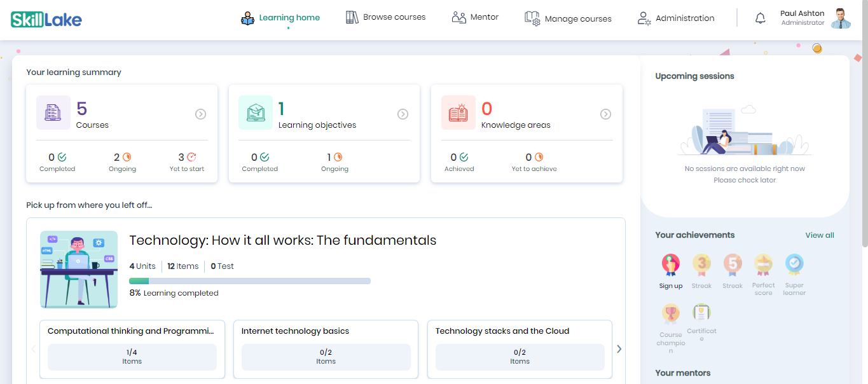
Task: Click the Courses summary document icon
Action: 53,113
